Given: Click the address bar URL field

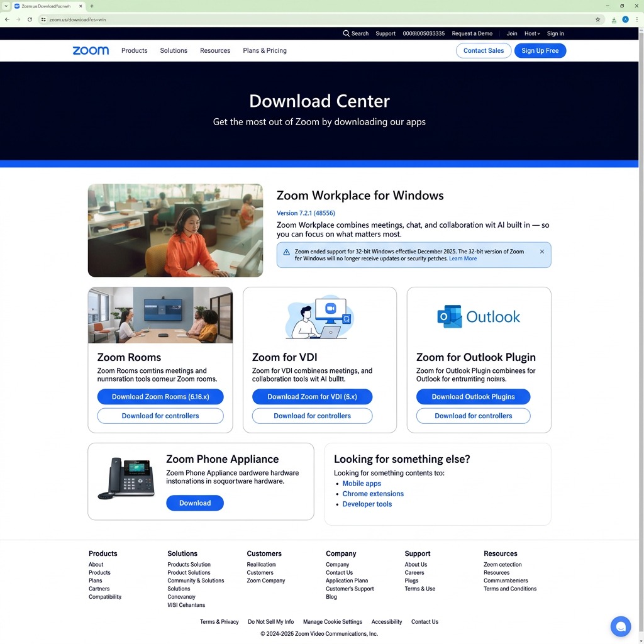Looking at the screenshot, I should click(320, 19).
